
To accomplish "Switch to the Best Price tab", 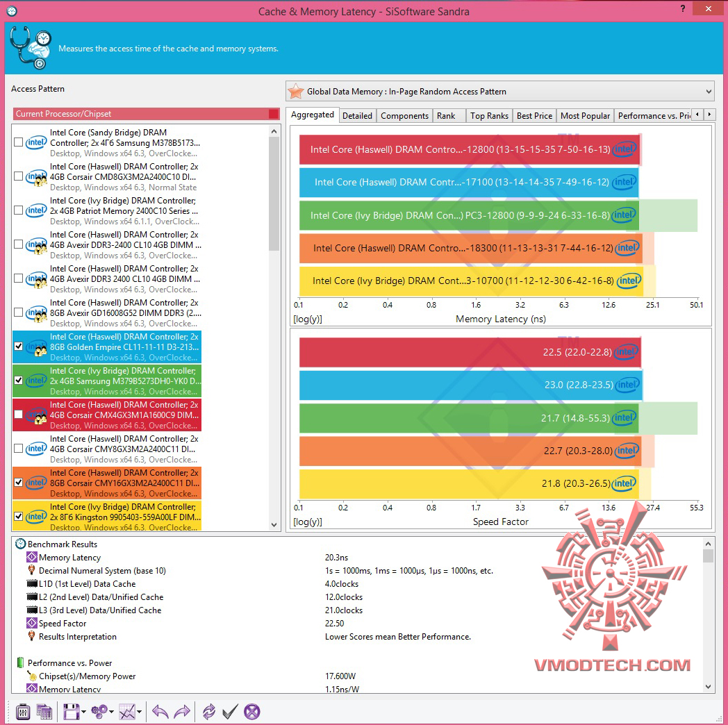I will click(x=534, y=115).
